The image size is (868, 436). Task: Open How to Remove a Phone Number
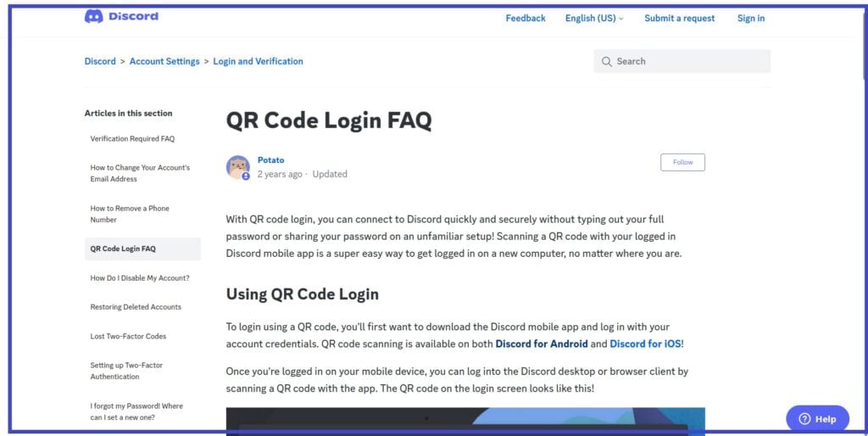[130, 214]
